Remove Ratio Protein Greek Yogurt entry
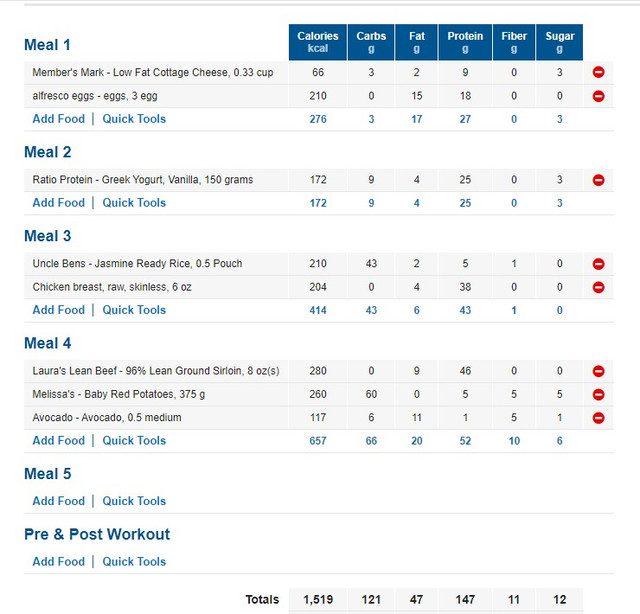This screenshot has width=640, height=614. point(598,180)
